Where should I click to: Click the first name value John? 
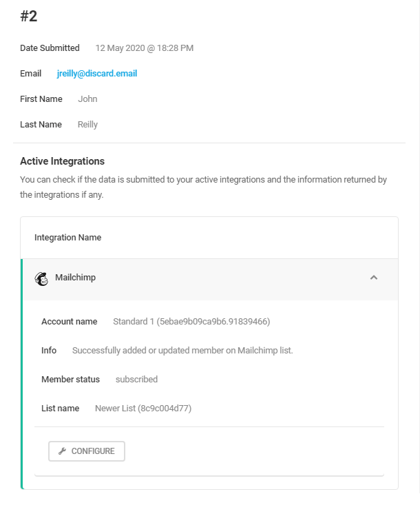pyautogui.click(x=87, y=99)
